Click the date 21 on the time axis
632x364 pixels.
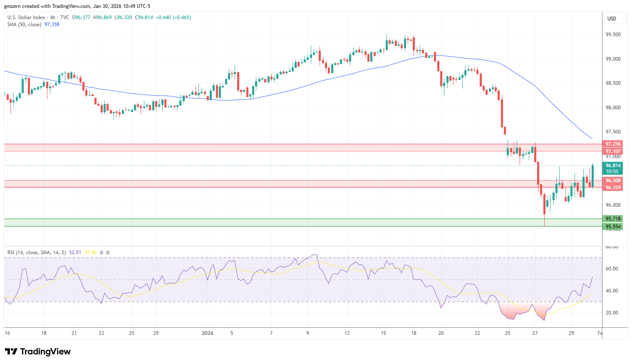click(74, 333)
